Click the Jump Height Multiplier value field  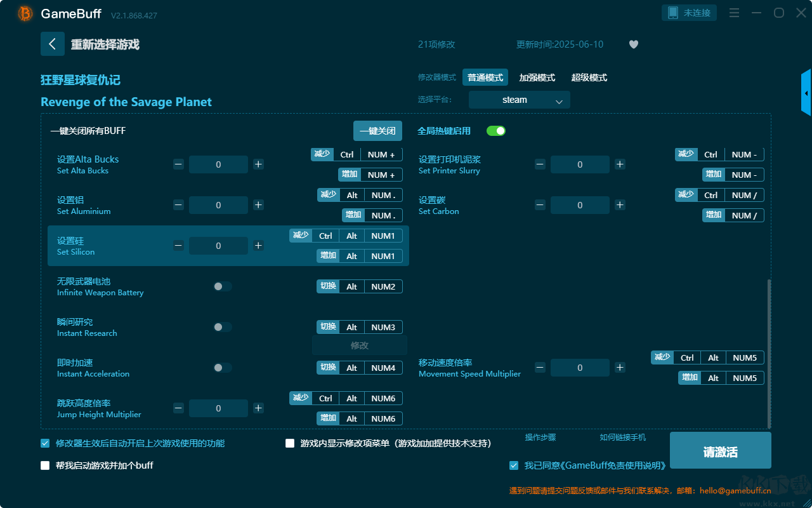click(x=218, y=408)
